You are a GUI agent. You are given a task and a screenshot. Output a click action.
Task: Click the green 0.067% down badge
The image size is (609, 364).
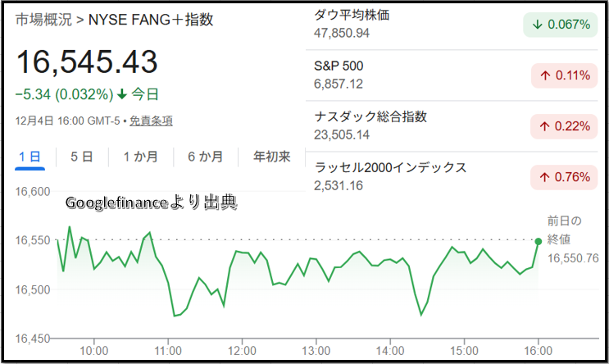tap(561, 25)
